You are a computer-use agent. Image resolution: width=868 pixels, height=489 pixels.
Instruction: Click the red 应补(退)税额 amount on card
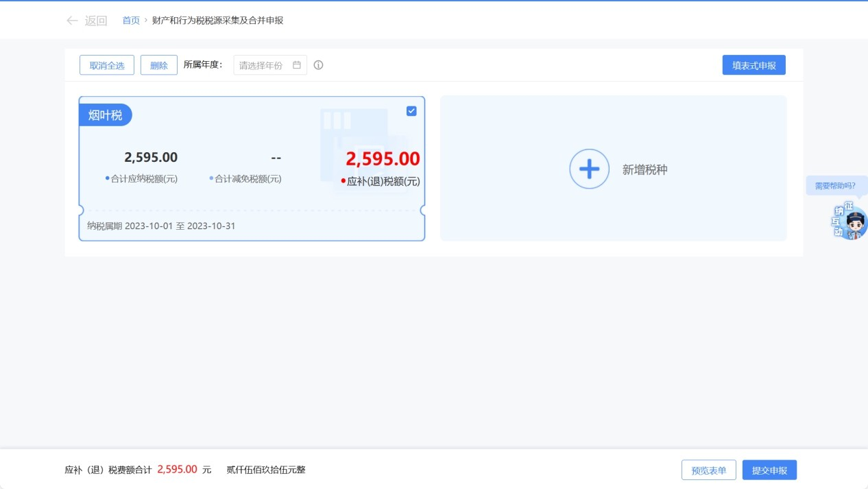click(x=383, y=159)
